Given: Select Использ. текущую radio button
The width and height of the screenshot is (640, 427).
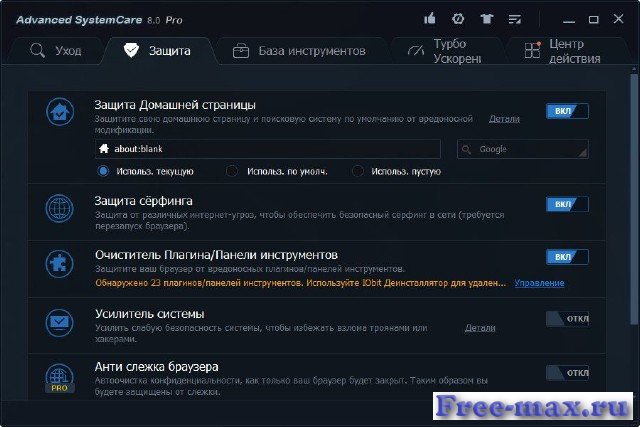Looking at the screenshot, I should (x=103, y=171).
